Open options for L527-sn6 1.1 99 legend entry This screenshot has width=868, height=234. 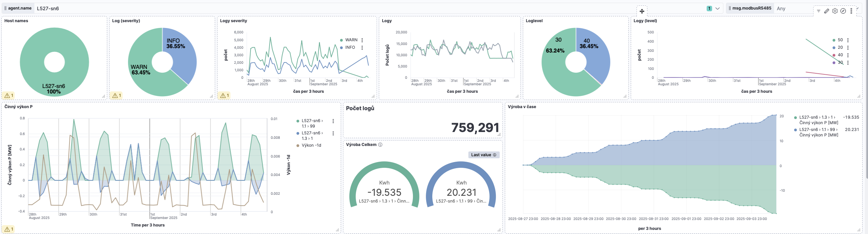[x=333, y=121]
